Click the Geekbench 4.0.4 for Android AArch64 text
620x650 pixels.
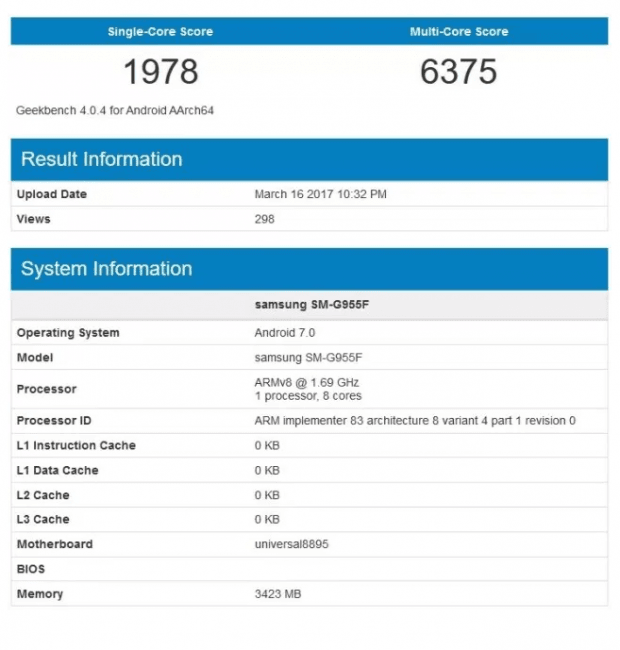pyautogui.click(x=115, y=110)
